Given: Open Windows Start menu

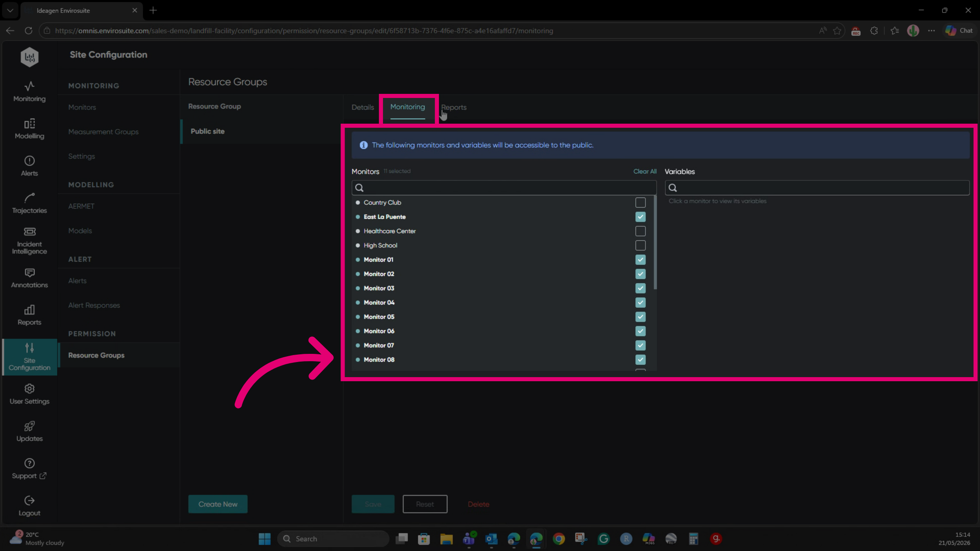Looking at the screenshot, I should [265, 539].
